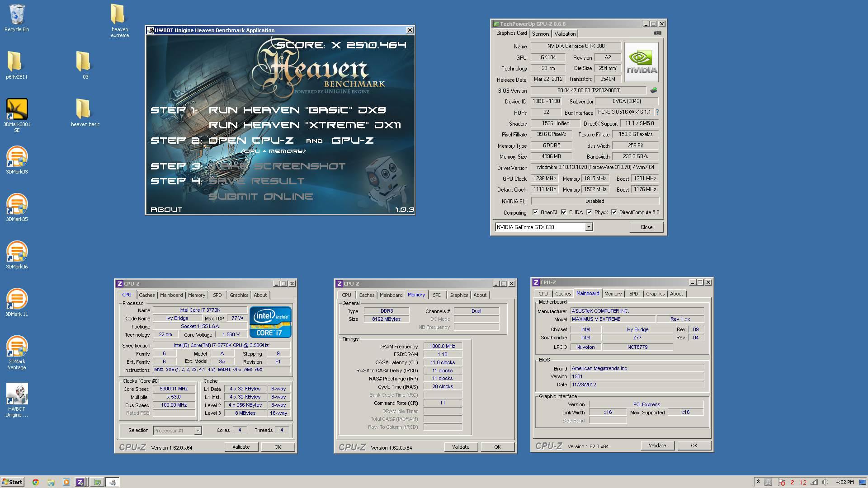Screen dimensions: 868x488
Task: Launch the HWBOT Unigine shortcut
Action: coord(17,400)
